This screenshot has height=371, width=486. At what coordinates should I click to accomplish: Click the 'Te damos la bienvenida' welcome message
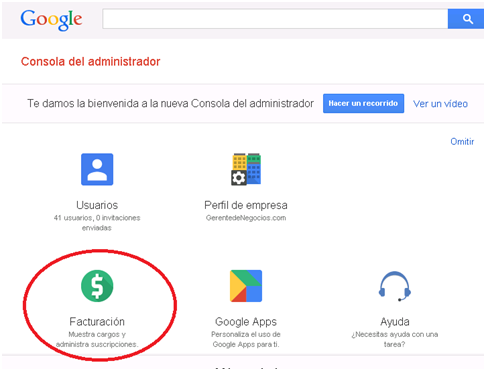click(x=170, y=103)
